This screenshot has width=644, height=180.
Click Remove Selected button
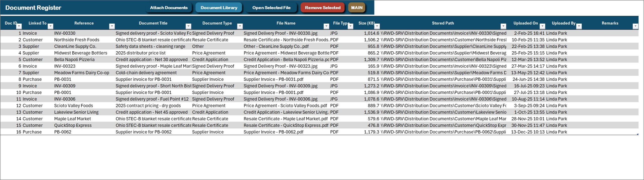pyautogui.click(x=323, y=8)
